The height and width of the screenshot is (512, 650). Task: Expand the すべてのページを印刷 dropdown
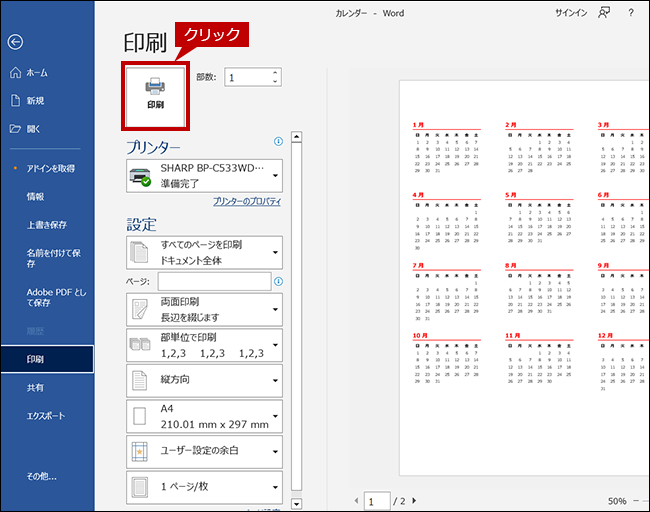coord(204,252)
